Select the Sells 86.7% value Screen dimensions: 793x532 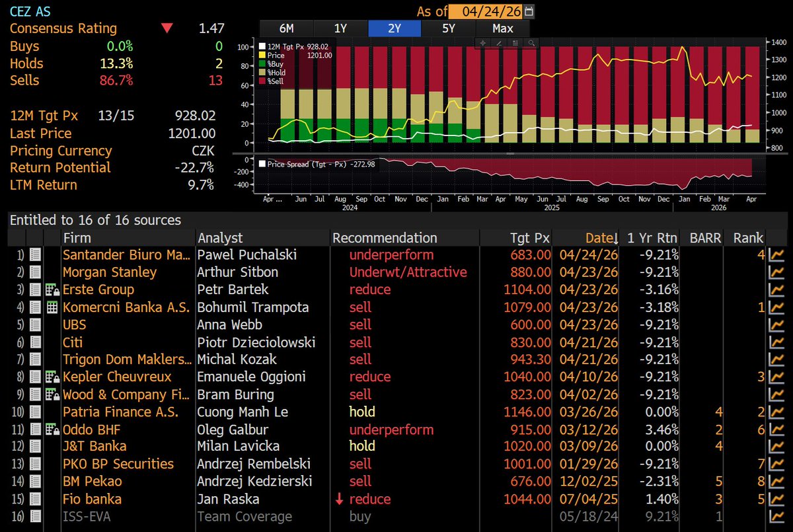(116, 81)
